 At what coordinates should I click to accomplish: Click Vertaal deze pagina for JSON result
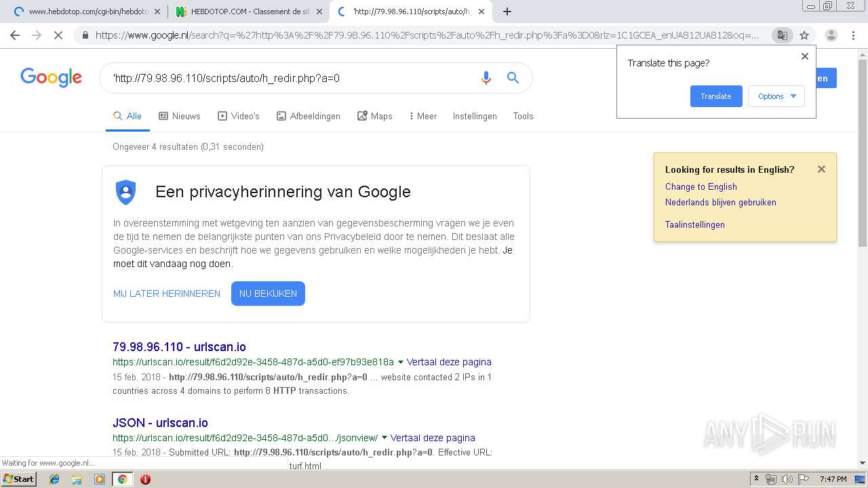click(x=433, y=438)
